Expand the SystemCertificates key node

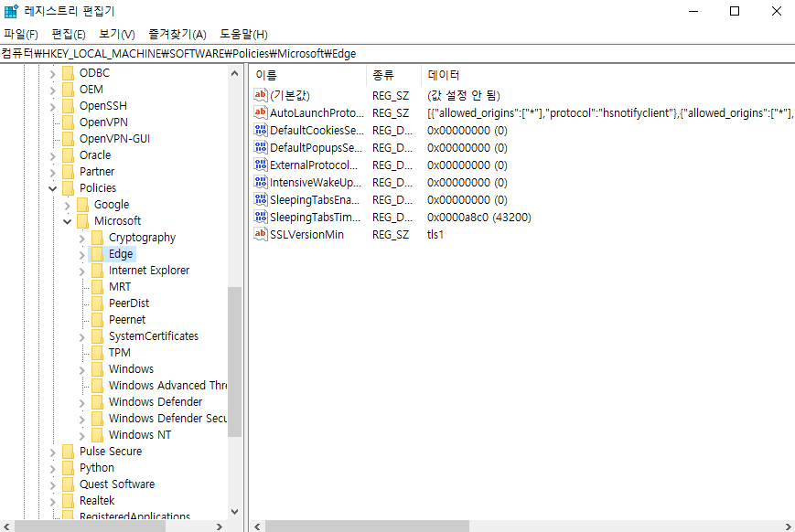81,336
